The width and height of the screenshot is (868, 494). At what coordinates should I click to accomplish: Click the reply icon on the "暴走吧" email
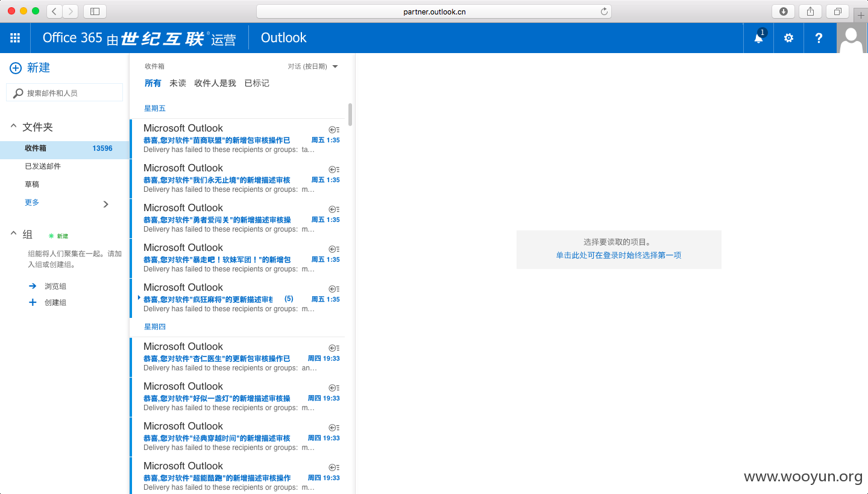pyautogui.click(x=334, y=249)
